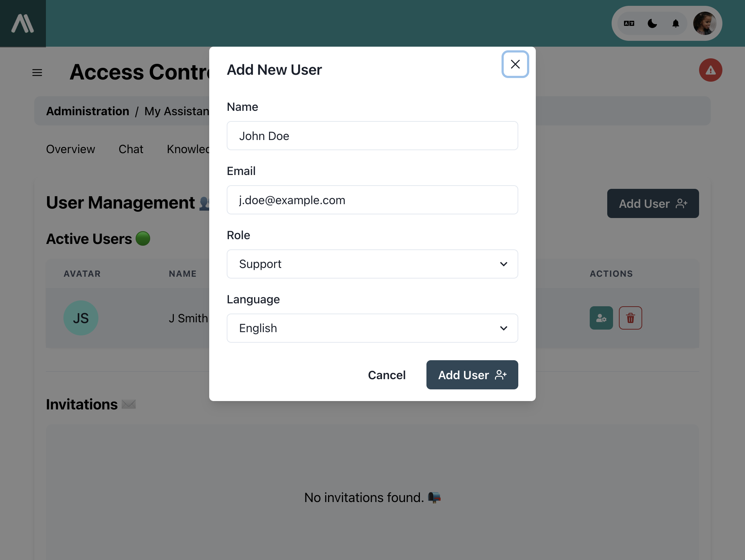Switch to the Chat tab

point(130,149)
